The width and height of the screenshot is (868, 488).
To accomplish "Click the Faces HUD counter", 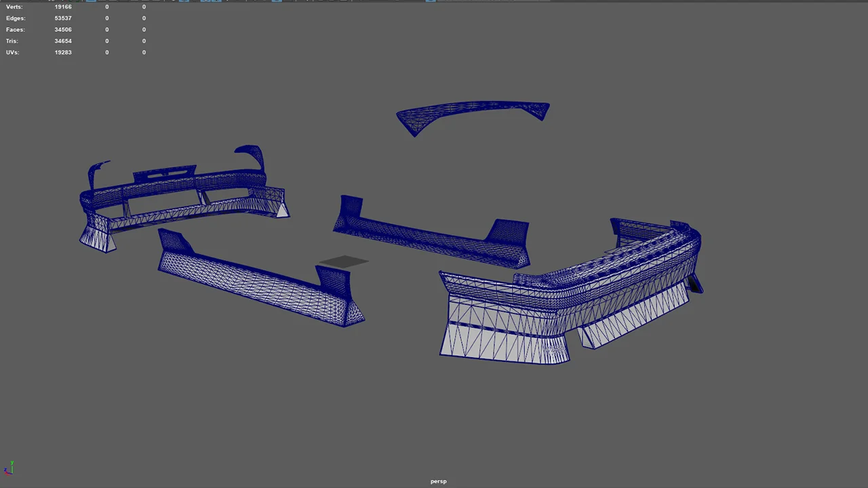I will coord(62,29).
